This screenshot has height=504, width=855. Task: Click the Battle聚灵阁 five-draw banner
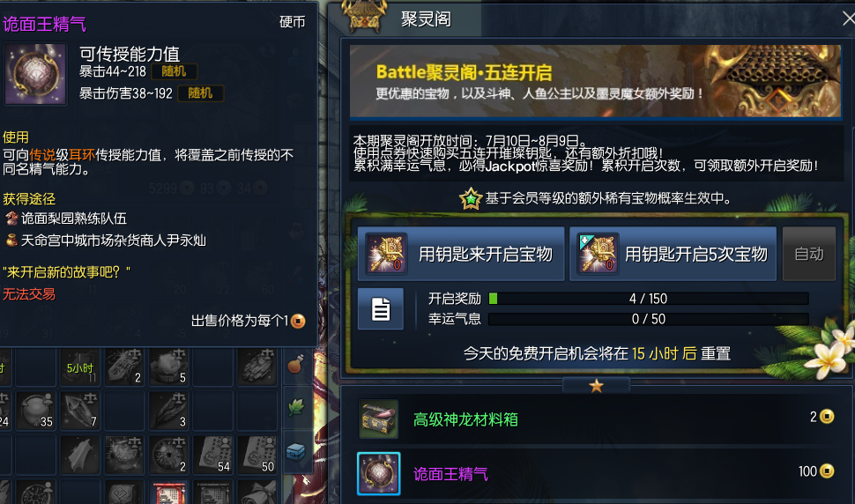(596, 81)
